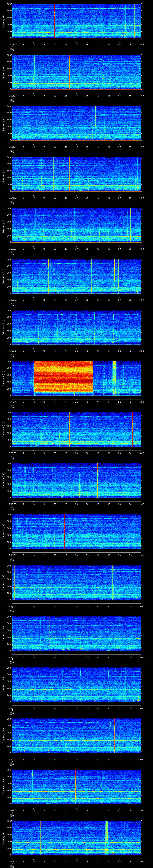The width and height of the screenshot is (153, 868).
Task: Pick the spectrogram panel starting at 19:15:00
Action: click(x=76, y=736)
